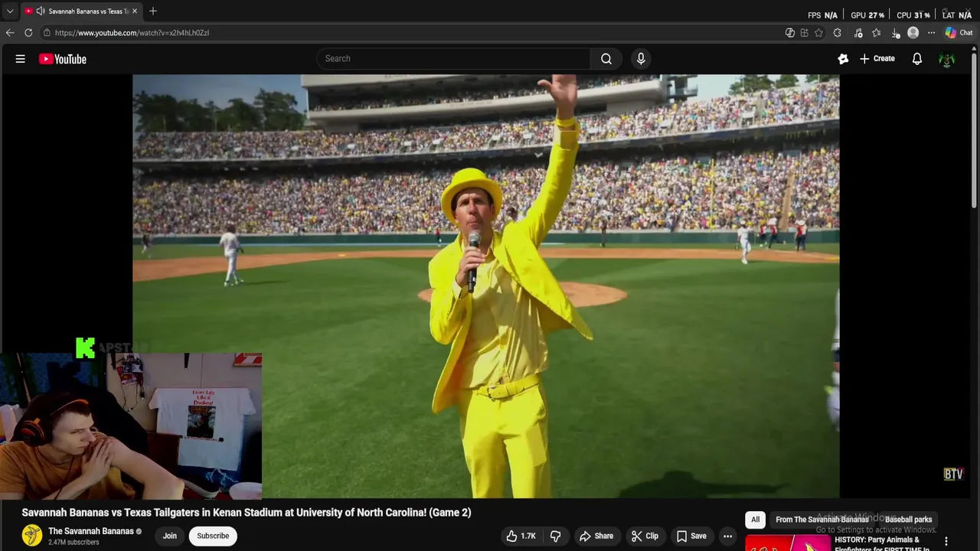Open the favorites list icon
The image size is (980, 551).
coord(877,33)
